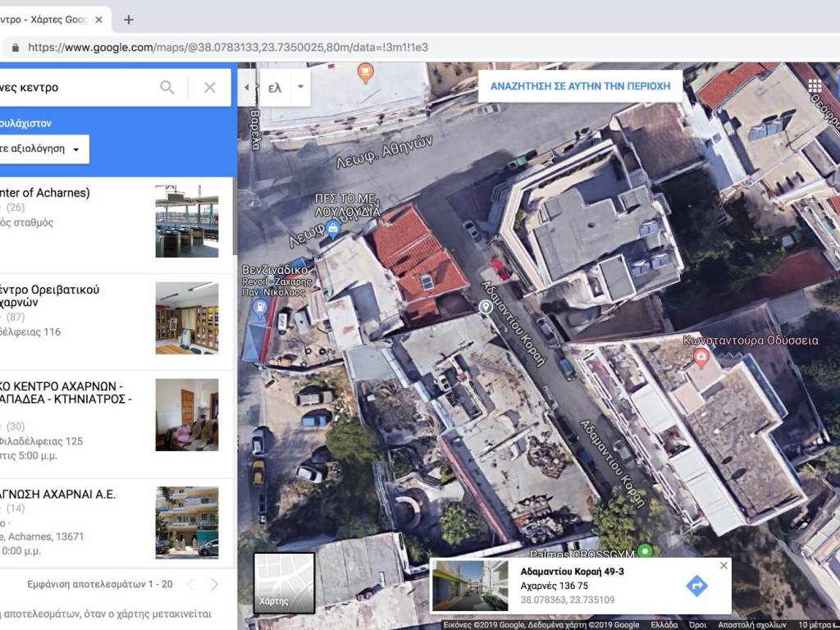Click the gas station pin near Βενζινάδικο

click(261, 308)
